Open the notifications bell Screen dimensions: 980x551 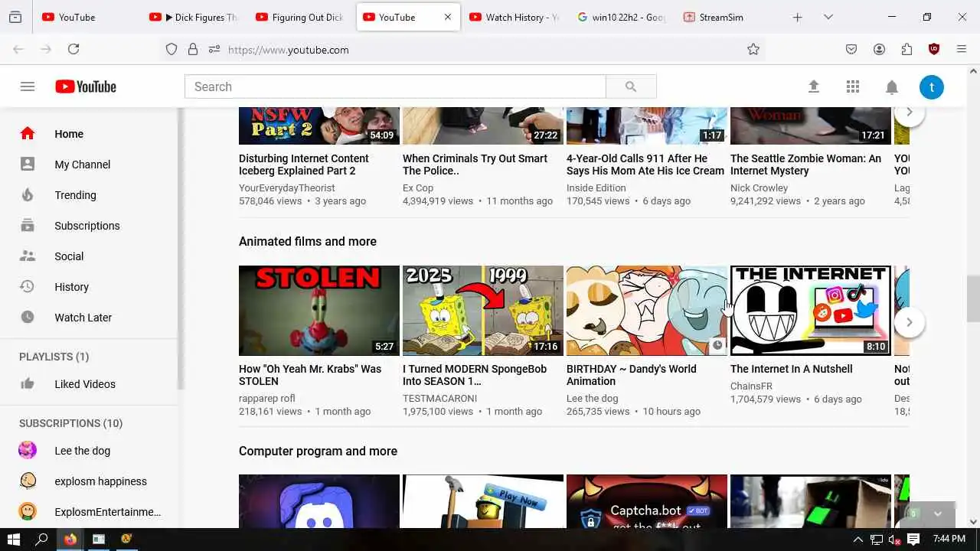892,87
